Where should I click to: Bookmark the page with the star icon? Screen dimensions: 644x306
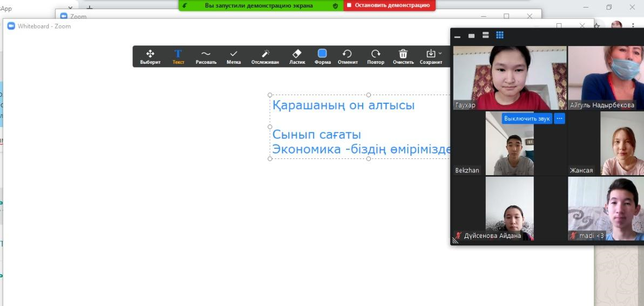(x=597, y=25)
